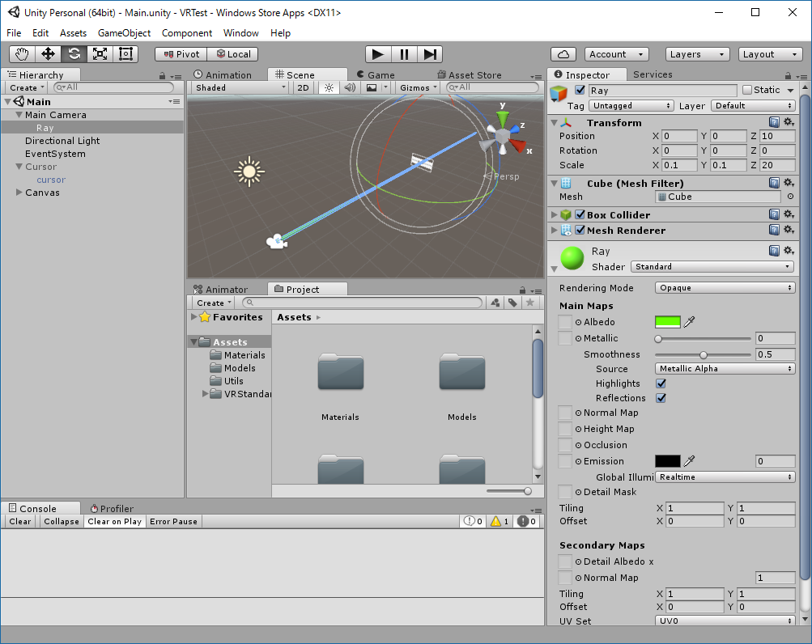Click the Clear console button

coord(20,521)
